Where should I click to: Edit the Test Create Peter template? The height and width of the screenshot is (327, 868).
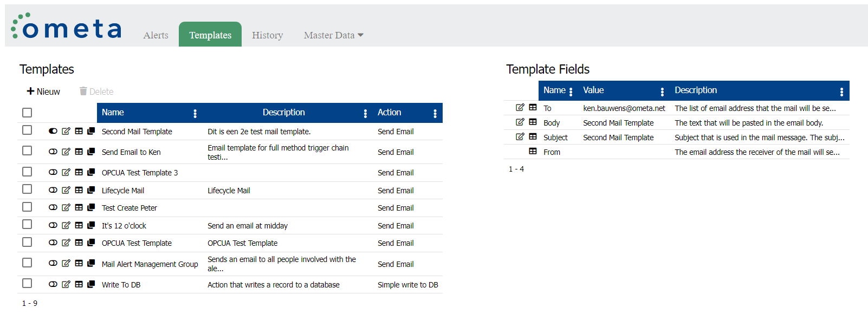pyautogui.click(x=66, y=207)
